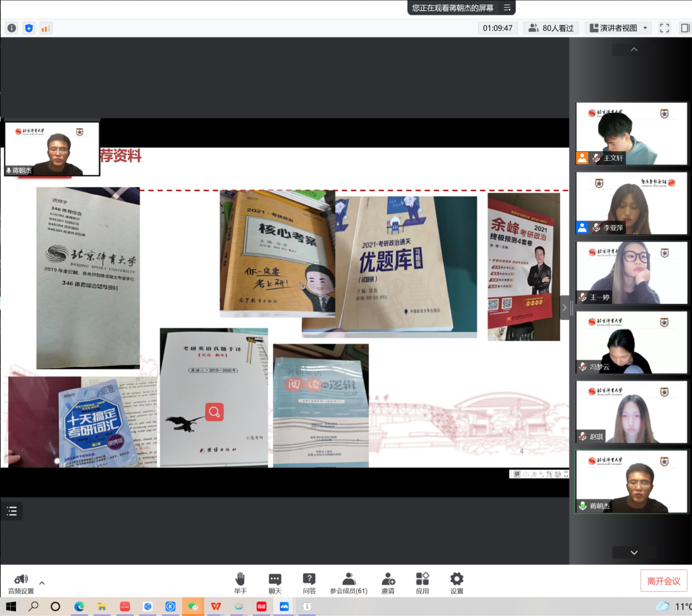Open the screen-share banner menu icon
This screenshot has height=616, width=692.
(507, 8)
